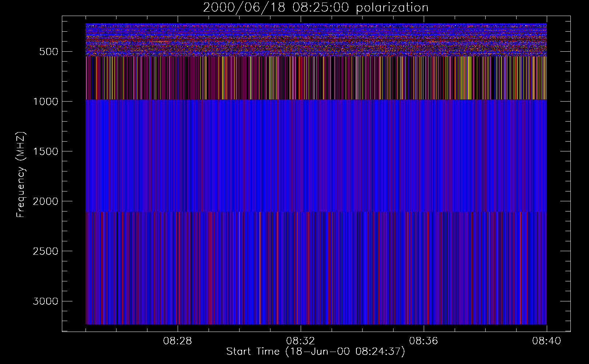Select the 2500 frequency tick label
This screenshot has height=364, width=589.
[46, 251]
